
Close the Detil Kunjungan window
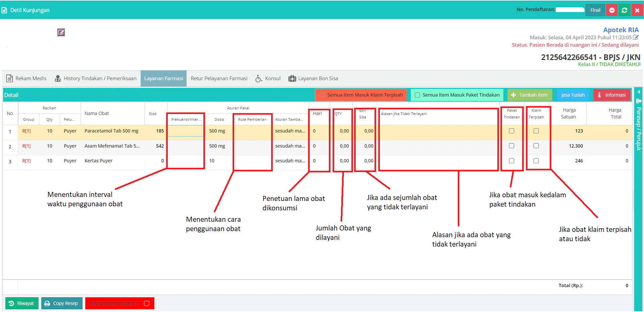point(637,10)
